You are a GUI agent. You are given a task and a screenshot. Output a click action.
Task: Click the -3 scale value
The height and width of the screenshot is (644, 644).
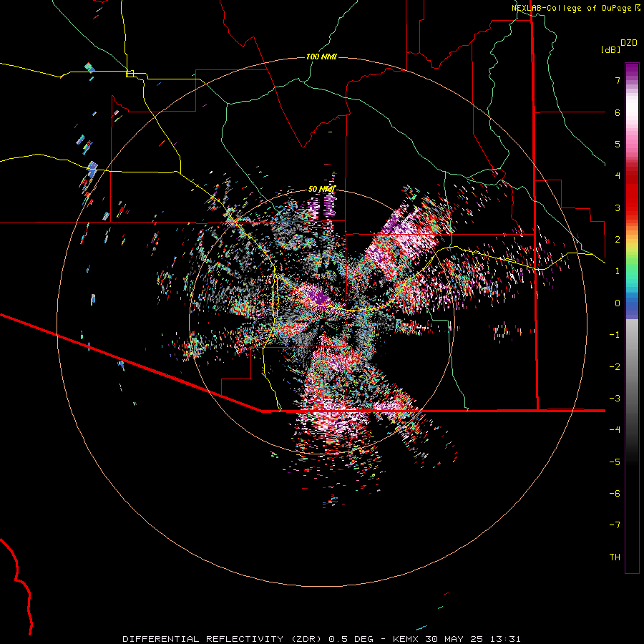click(615, 399)
